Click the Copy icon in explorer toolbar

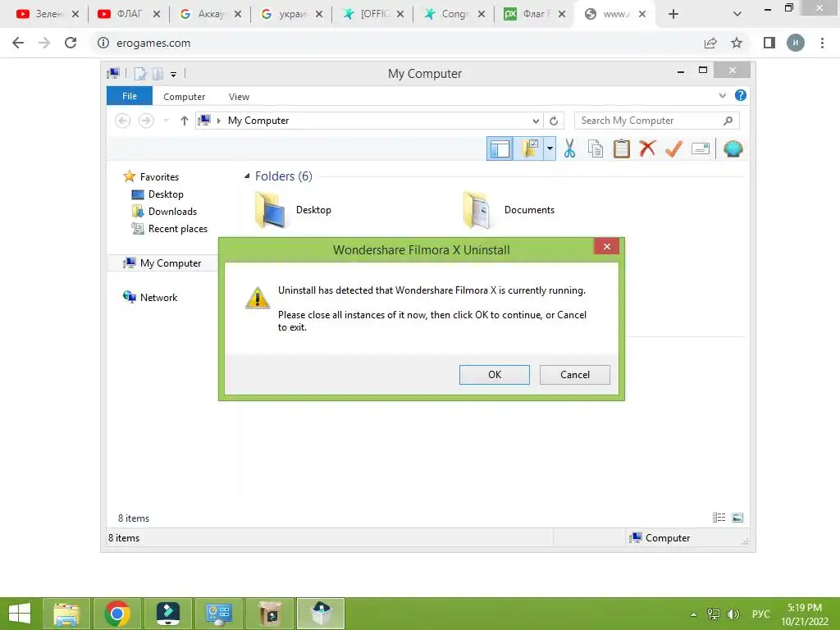(x=596, y=148)
